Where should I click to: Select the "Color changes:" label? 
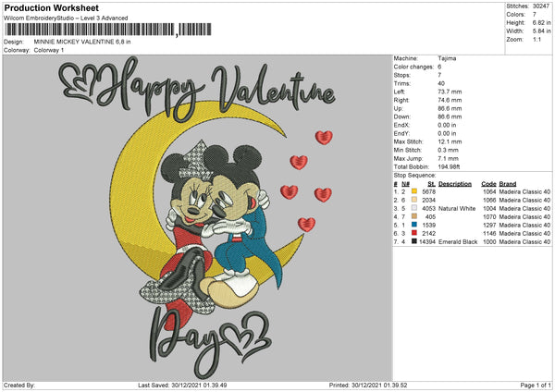(413, 67)
